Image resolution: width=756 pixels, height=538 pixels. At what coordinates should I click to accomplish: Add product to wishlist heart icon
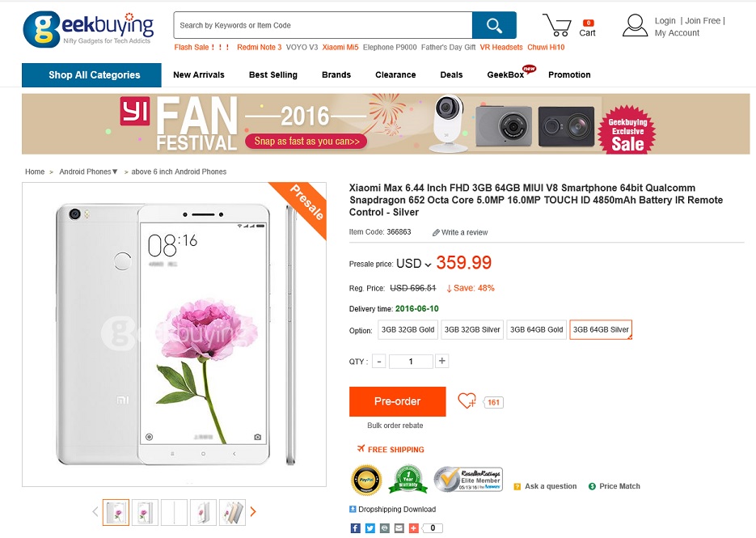click(467, 400)
